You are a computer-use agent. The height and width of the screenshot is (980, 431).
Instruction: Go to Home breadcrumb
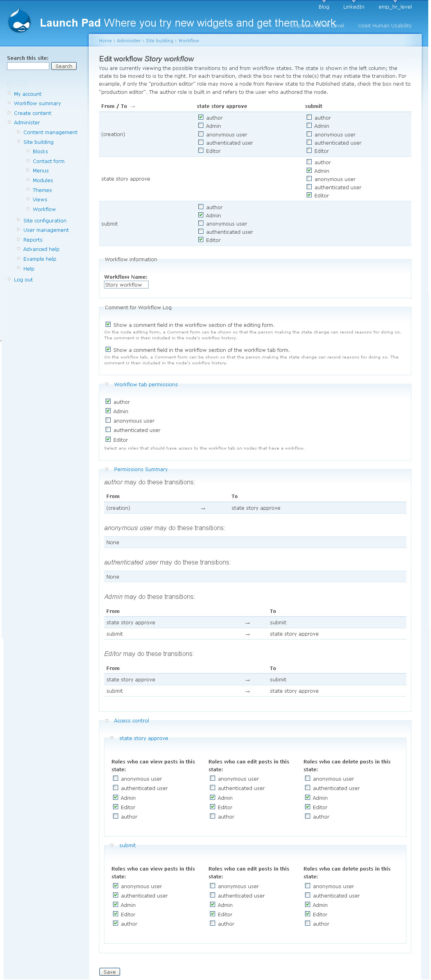105,41
